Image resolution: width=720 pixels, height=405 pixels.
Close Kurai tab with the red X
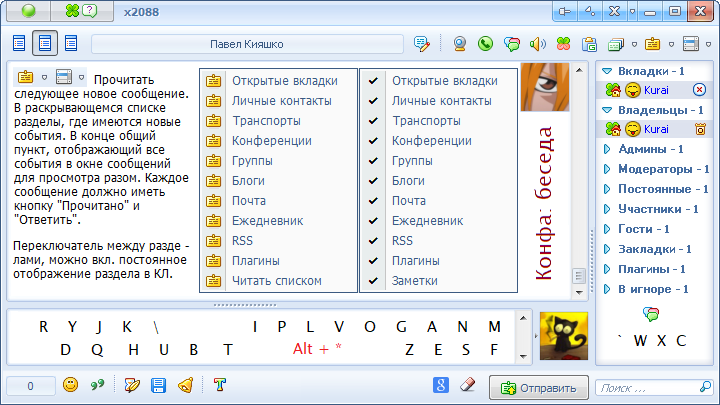[699, 90]
